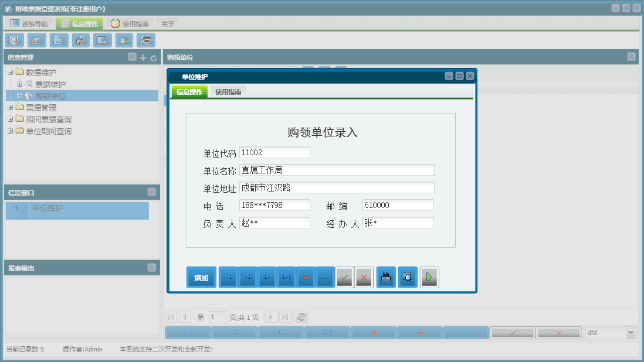Expand the 购领单位 tree node

click(x=19, y=96)
